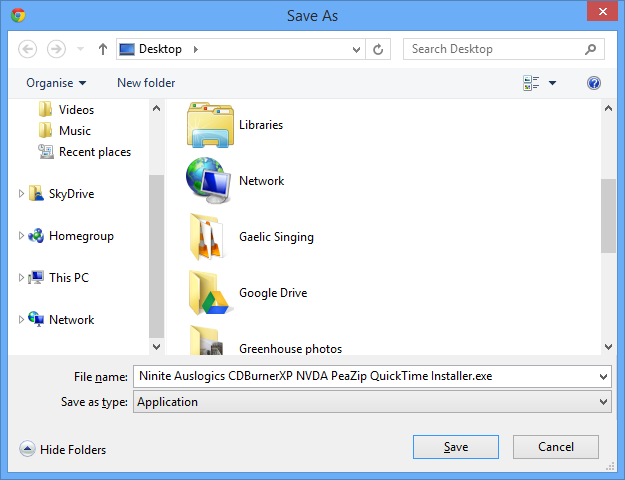Open the File name dropdown arrow
This screenshot has height=480, width=625.
tap(603, 377)
